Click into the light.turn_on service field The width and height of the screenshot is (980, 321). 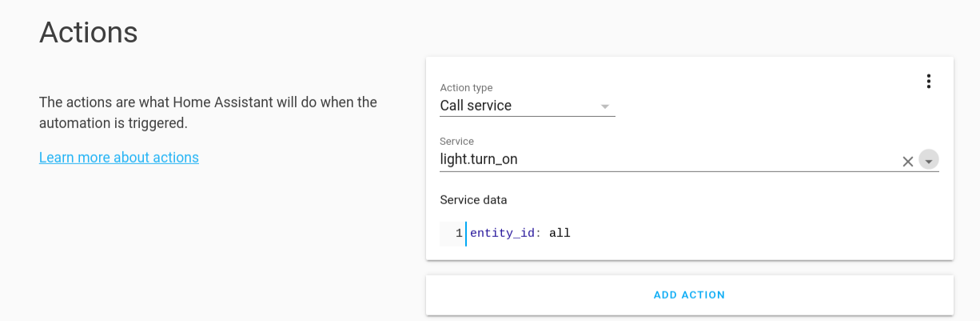click(x=669, y=159)
